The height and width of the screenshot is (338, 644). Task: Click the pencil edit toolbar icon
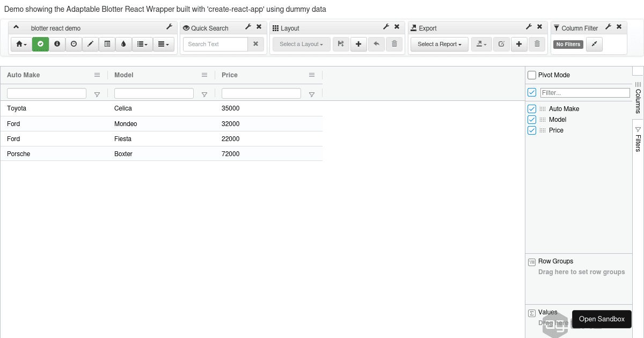(x=90, y=44)
